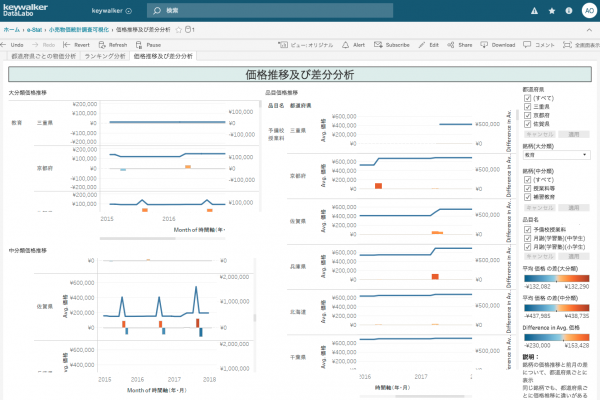This screenshot has height=400, width=600.
Task: Switch to the 都道府県ごとの物価分析 tab
Action: coord(44,56)
